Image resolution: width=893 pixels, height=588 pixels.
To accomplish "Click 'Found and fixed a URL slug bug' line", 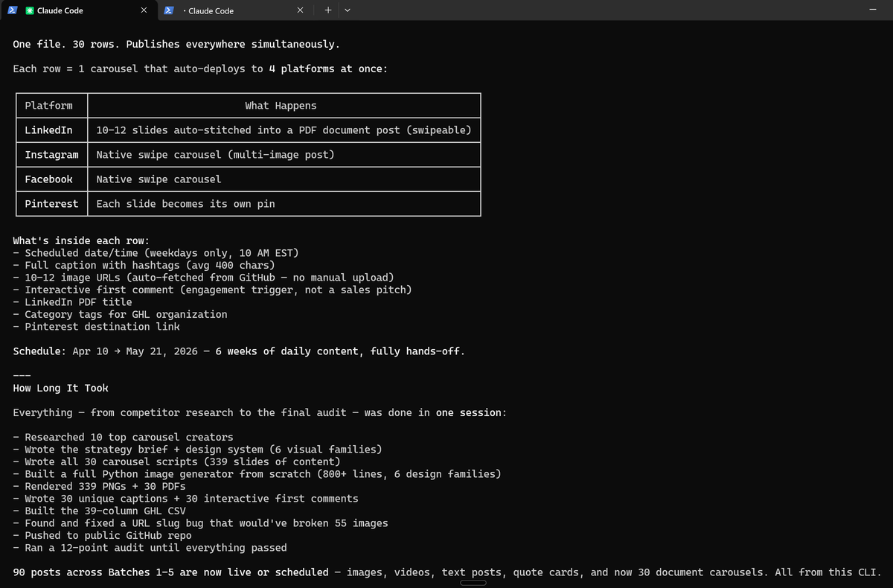I will click(x=200, y=523).
